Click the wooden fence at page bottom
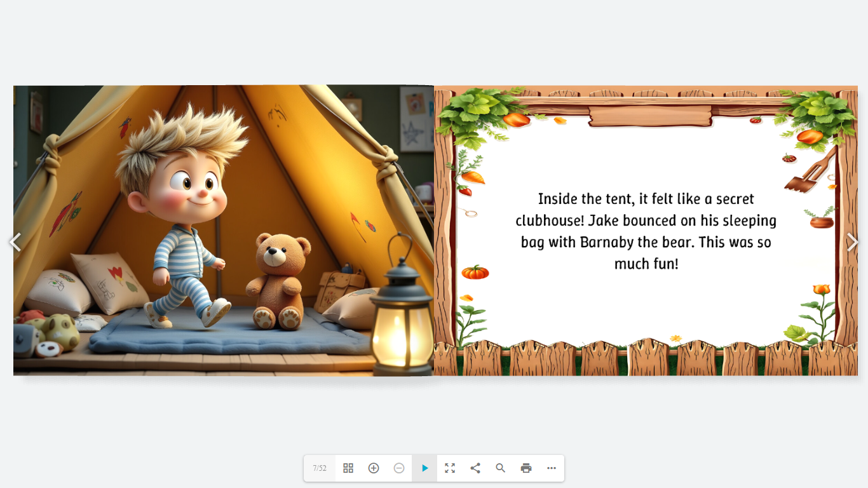Viewport: 868px width, 488px height. tap(645, 359)
